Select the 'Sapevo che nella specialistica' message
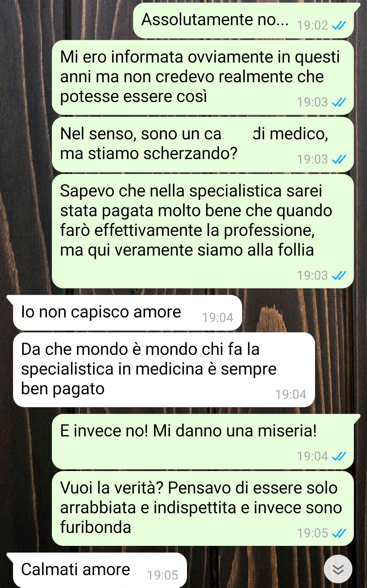Viewport: 367px width, 588px height. click(x=203, y=231)
